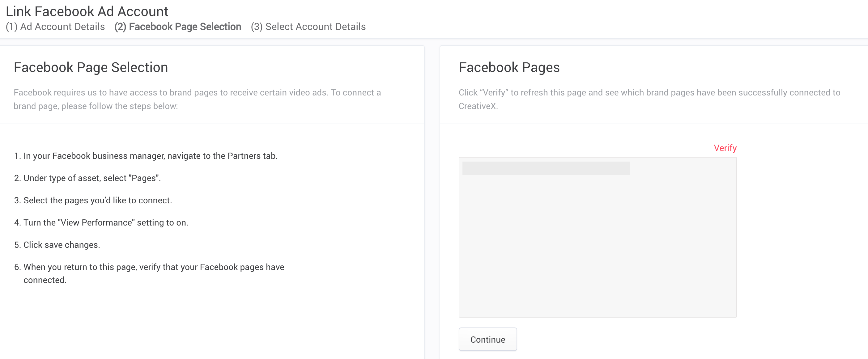Click the Continue button
Screen dimensions: 868x359
[487, 339]
